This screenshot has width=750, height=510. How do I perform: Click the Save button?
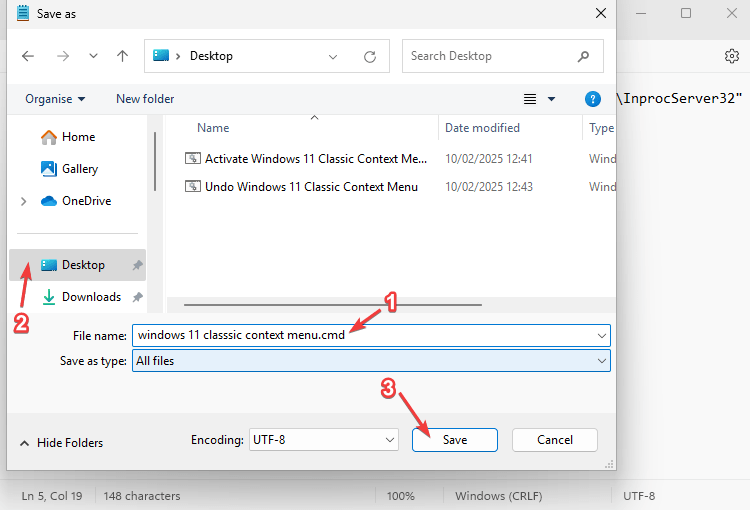[454, 440]
